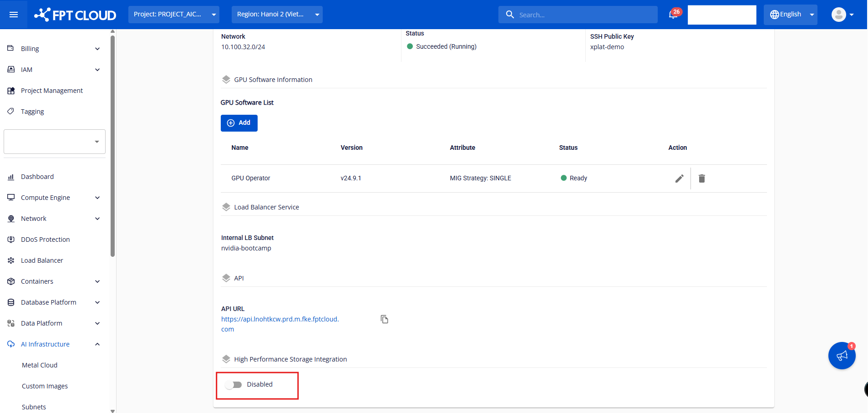Go to Dashboard in sidebar
The width and height of the screenshot is (868, 413).
[x=37, y=177]
